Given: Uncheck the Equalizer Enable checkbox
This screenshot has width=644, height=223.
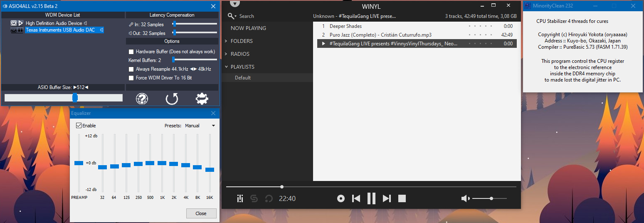Looking at the screenshot, I should pos(79,125).
